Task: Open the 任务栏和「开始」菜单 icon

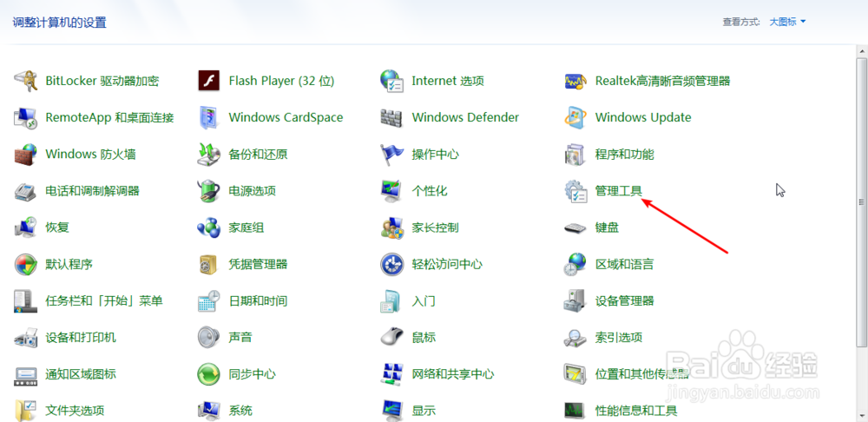Action: tap(25, 300)
